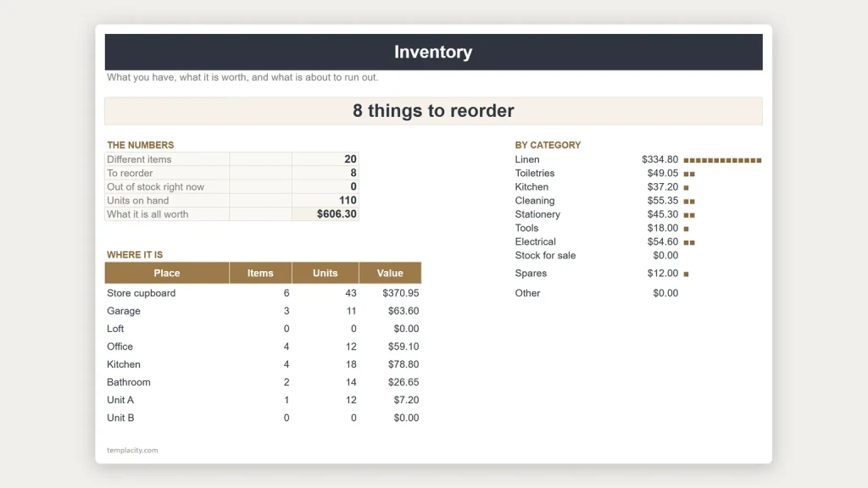Viewport: 868px width, 488px height.
Task: Select Kitchen category amount $37.20
Action: point(663,187)
